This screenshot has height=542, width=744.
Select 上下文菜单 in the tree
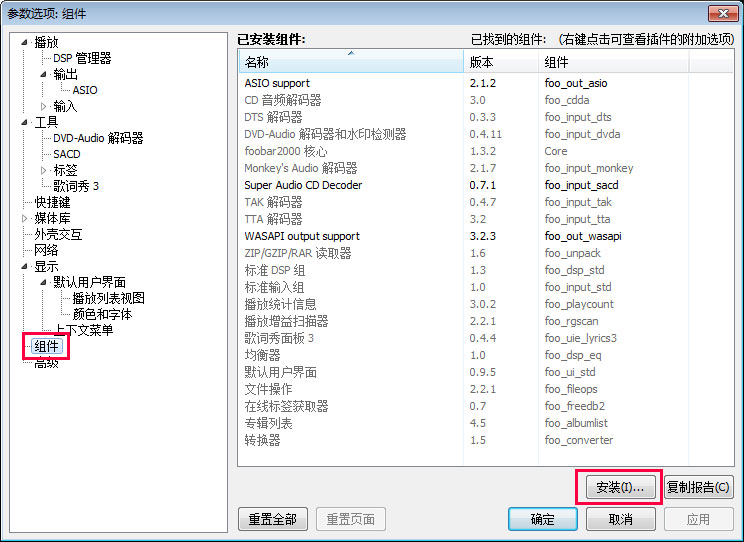tap(84, 330)
